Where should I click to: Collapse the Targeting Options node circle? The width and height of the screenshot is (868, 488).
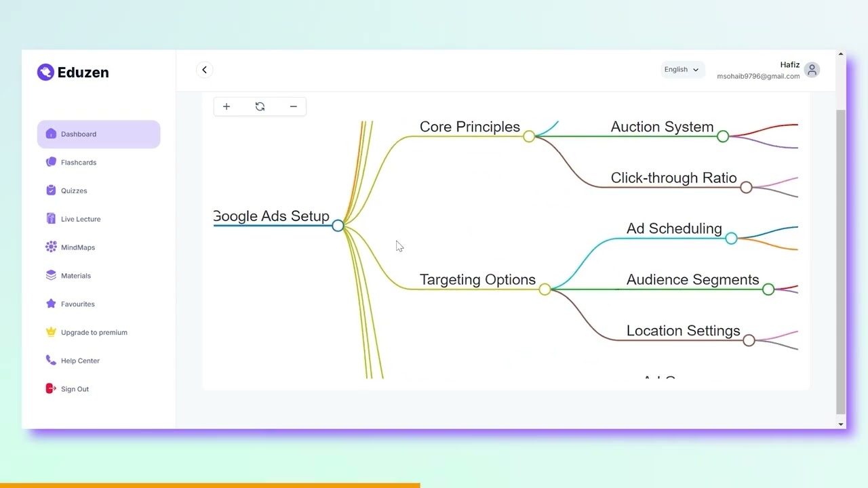point(545,289)
